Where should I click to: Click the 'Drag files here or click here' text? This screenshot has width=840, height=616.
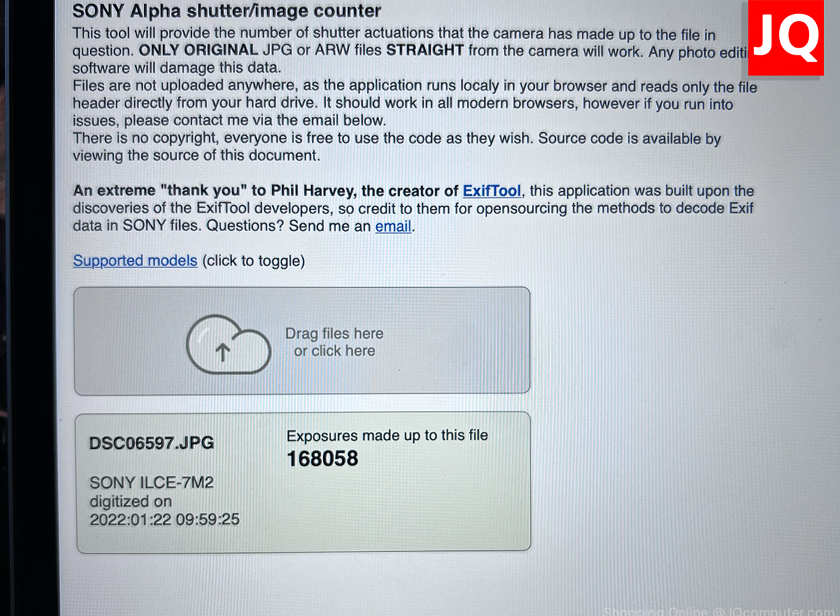point(335,342)
